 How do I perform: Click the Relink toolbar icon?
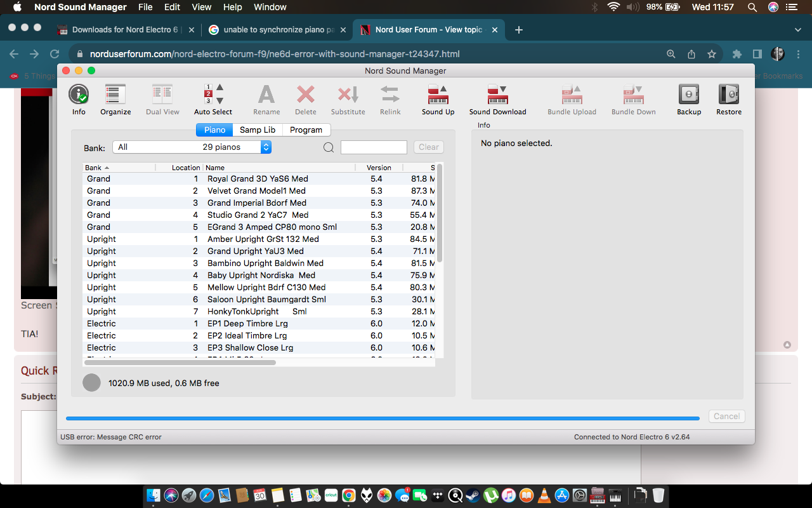[390, 95]
